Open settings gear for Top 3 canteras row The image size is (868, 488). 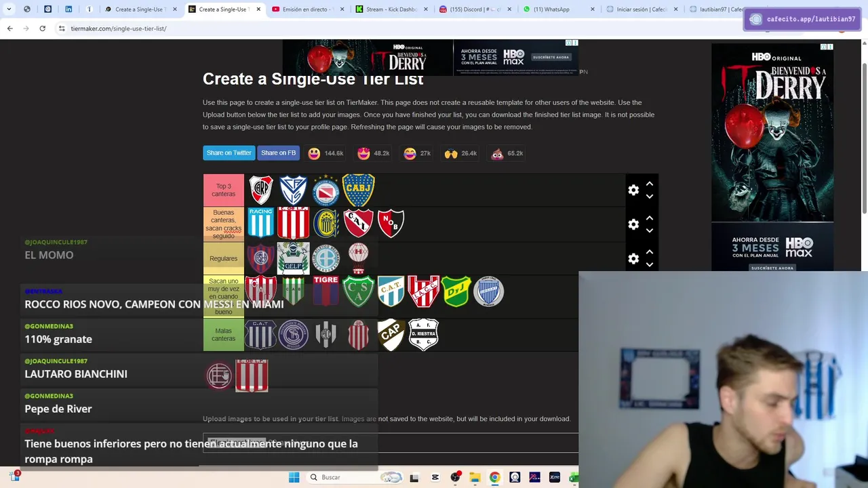pos(633,190)
